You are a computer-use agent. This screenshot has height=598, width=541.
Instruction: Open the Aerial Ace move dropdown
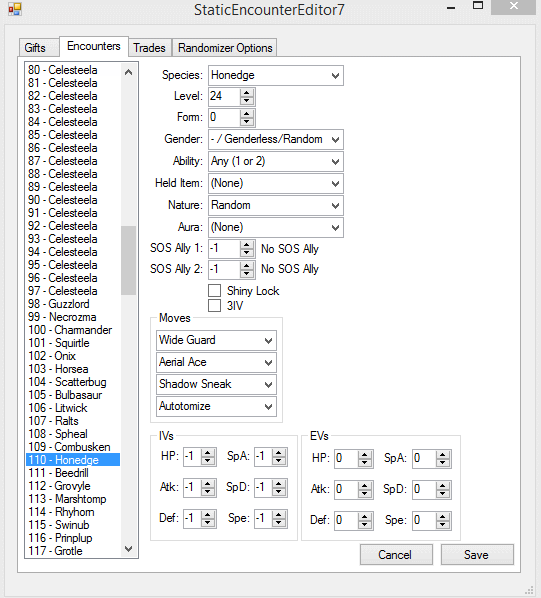(x=216, y=362)
